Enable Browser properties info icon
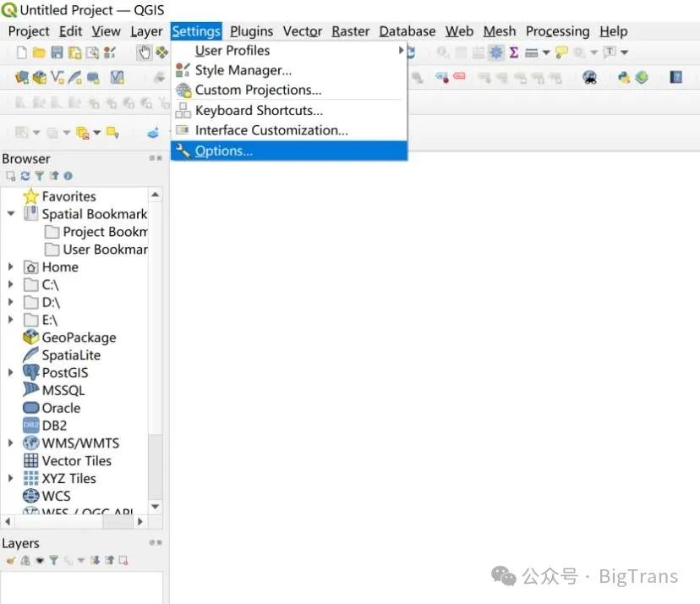This screenshot has width=700, height=604. click(68, 176)
